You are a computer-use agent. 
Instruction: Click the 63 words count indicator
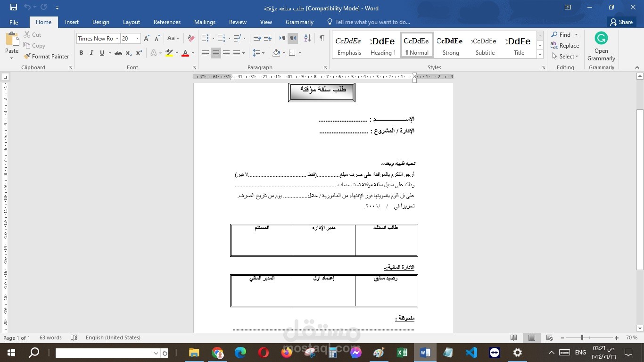coord(50,338)
